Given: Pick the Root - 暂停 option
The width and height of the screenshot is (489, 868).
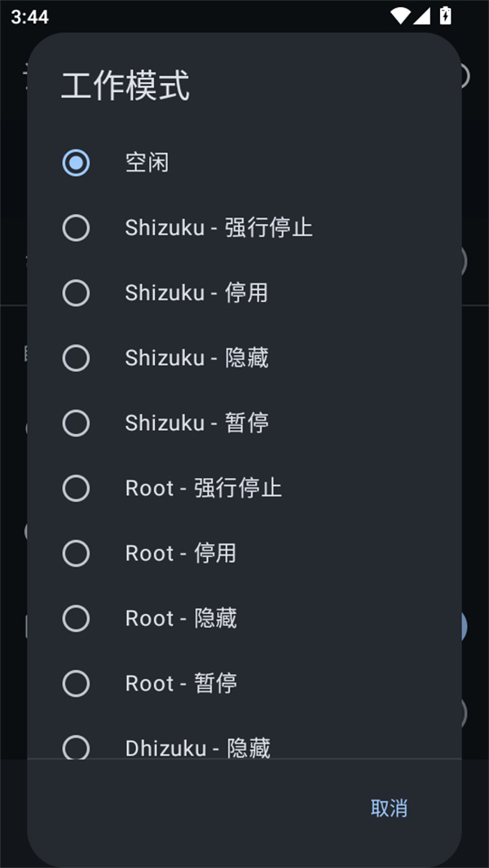Looking at the screenshot, I should [x=181, y=684].
